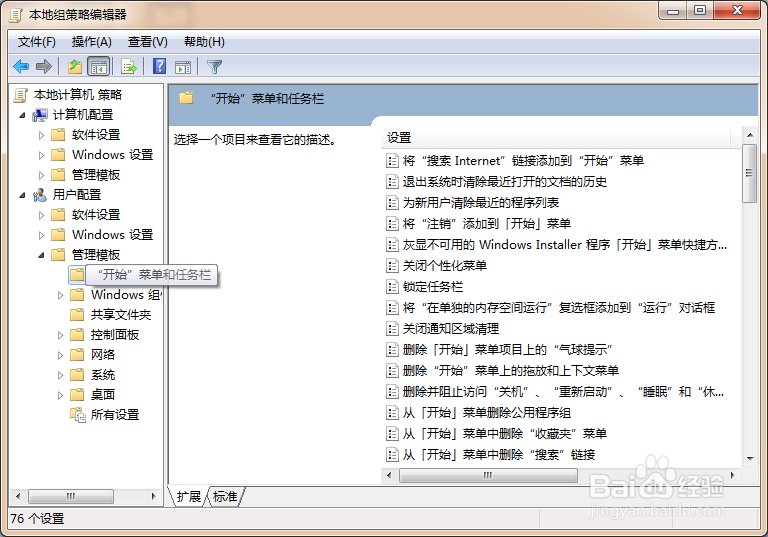Click the Back arrow toolbar icon
768x537 pixels.
pyautogui.click(x=21, y=66)
